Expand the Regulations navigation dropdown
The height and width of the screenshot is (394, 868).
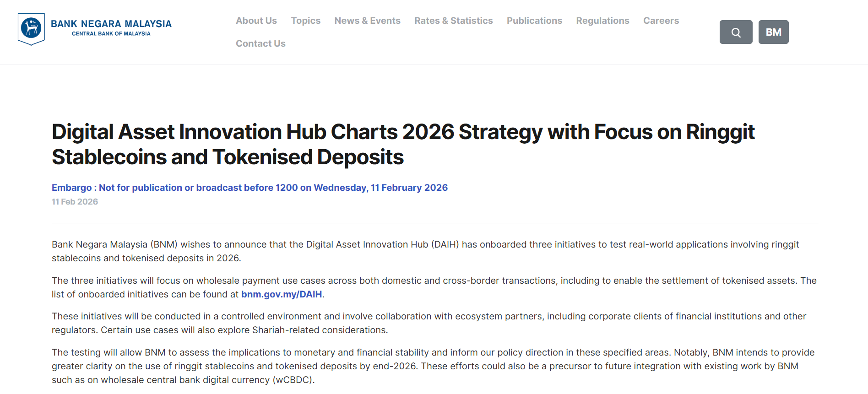(602, 21)
